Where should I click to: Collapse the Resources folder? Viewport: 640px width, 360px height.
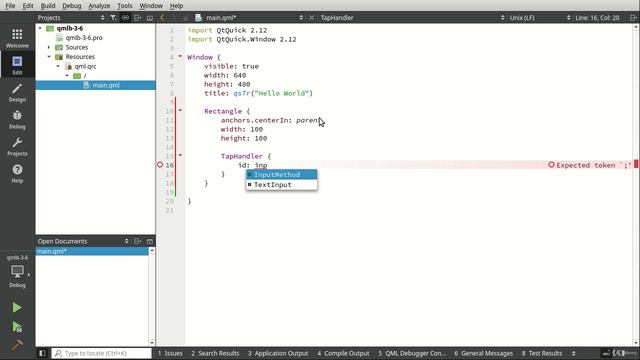(x=49, y=57)
